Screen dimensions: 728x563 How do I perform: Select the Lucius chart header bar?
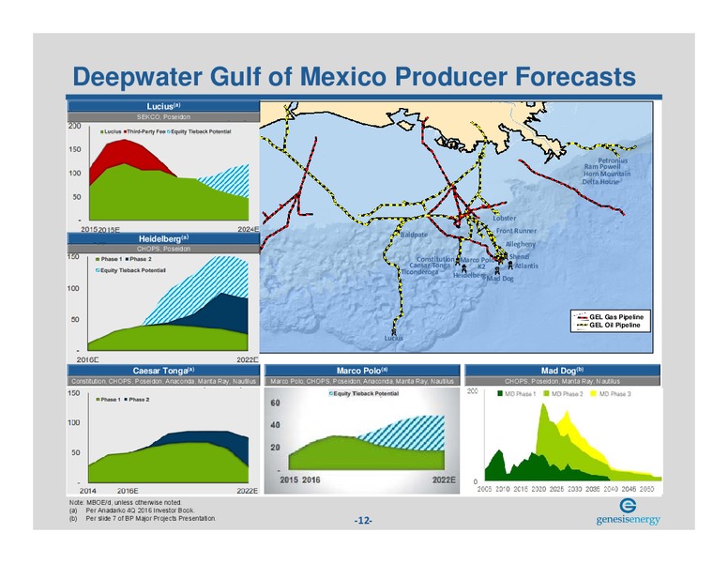point(163,106)
